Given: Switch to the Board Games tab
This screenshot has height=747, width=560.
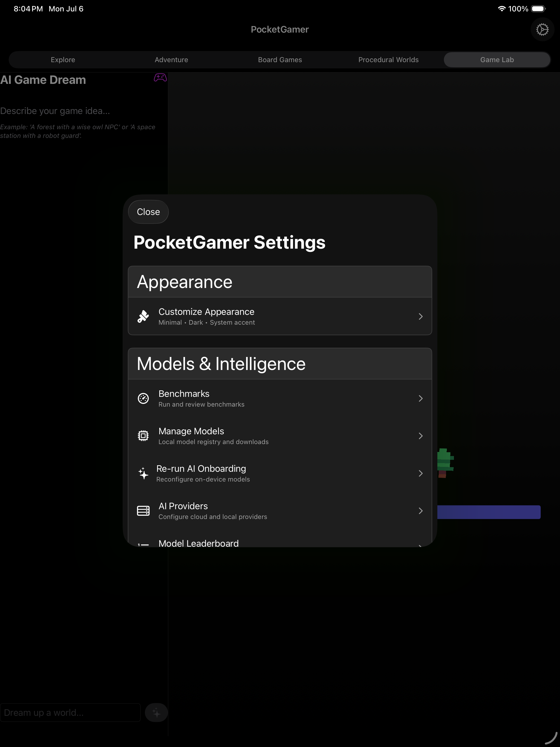Looking at the screenshot, I should click(x=280, y=60).
